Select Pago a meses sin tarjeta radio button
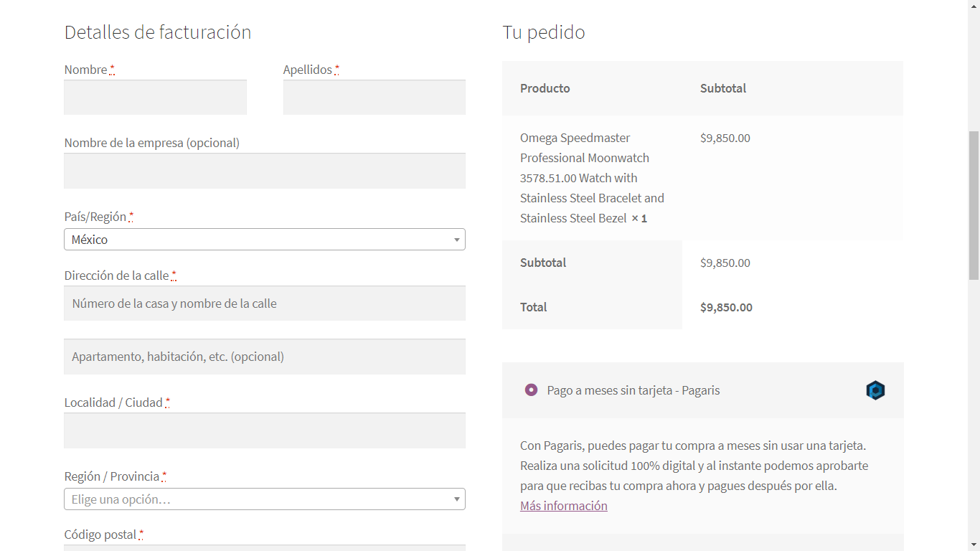Image resolution: width=980 pixels, height=551 pixels. point(531,390)
